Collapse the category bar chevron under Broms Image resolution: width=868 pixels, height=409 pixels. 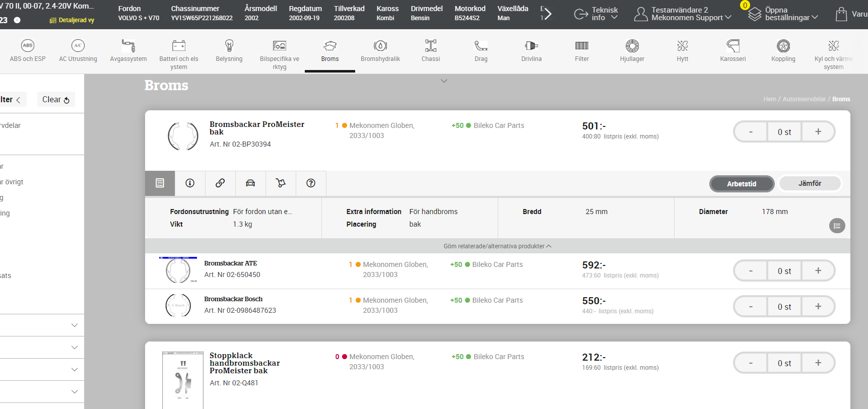point(444,81)
